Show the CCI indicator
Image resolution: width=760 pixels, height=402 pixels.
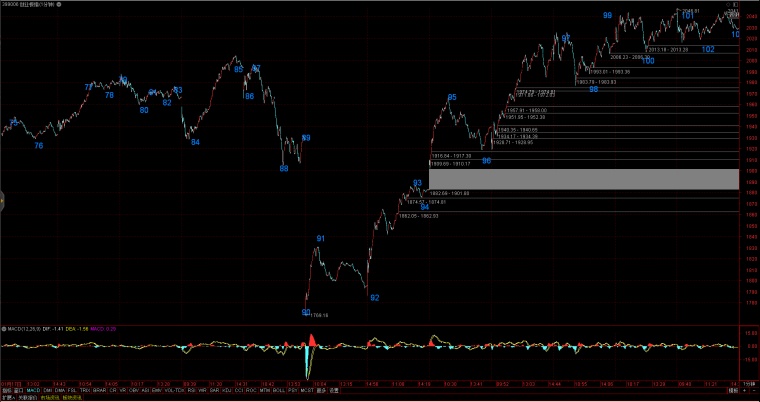239,390
